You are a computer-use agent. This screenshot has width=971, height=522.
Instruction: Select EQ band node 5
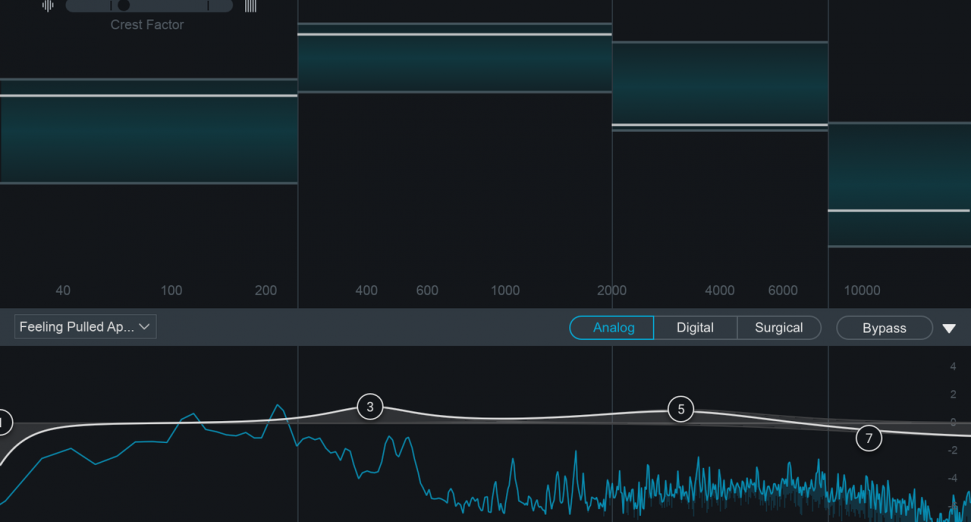tap(681, 409)
